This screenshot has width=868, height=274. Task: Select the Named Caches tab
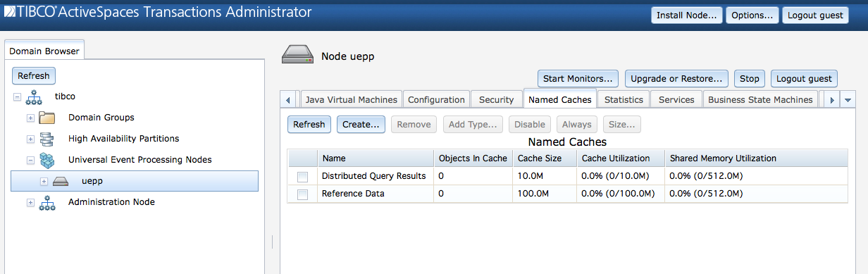[560, 99]
